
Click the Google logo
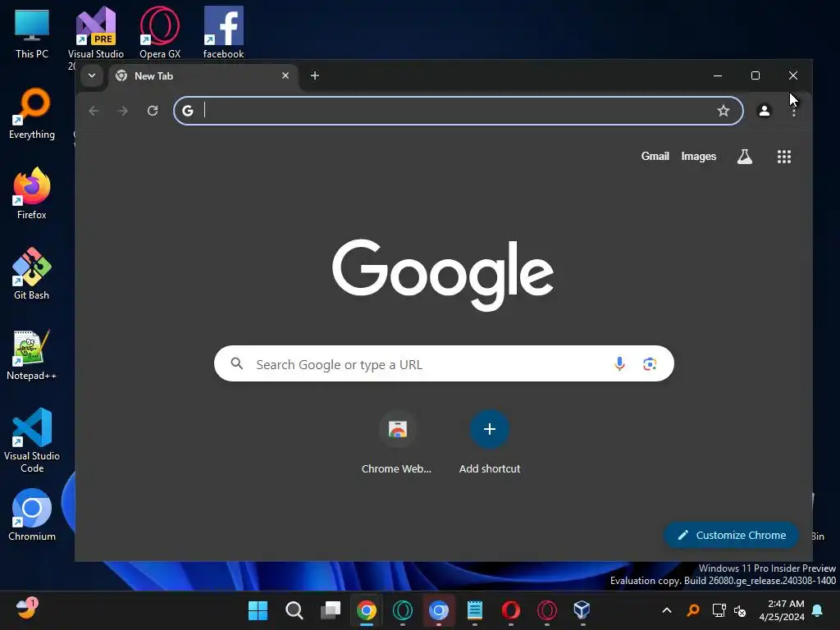point(442,275)
